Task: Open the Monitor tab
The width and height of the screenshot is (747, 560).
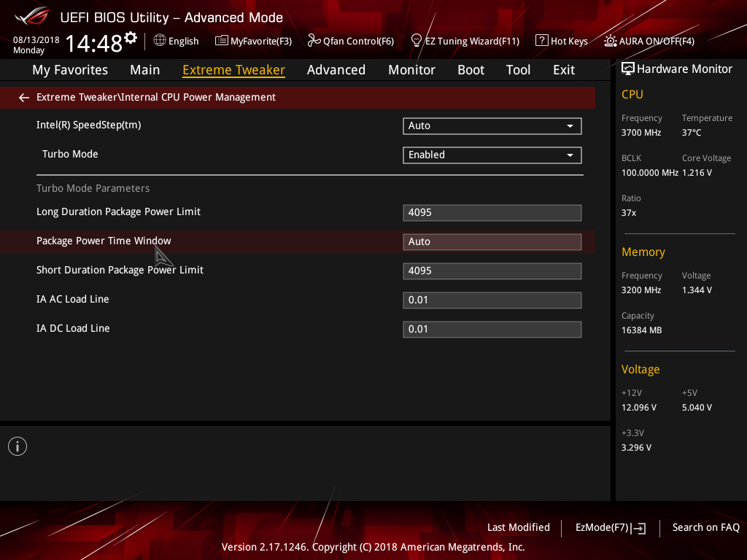Action: [x=411, y=70]
